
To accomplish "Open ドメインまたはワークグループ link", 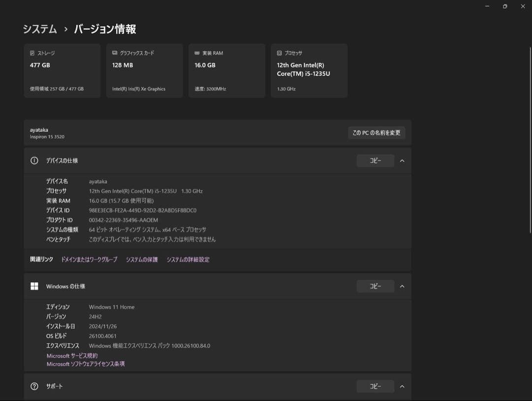I will pyautogui.click(x=89, y=259).
